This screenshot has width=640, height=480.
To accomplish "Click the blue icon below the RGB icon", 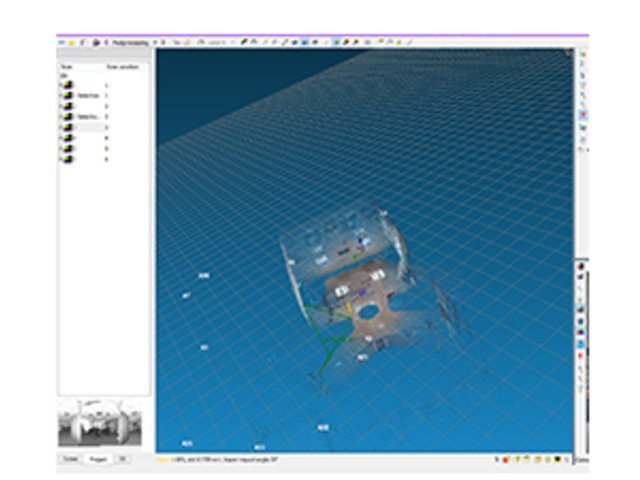I will [x=580, y=345].
